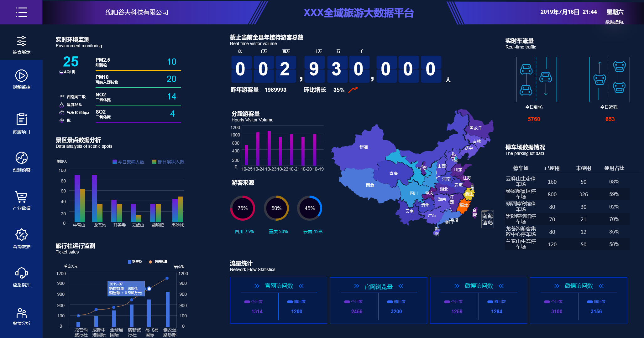Open the hamburger menu at top left
Screen dimensions: 644x338
click(21, 12)
